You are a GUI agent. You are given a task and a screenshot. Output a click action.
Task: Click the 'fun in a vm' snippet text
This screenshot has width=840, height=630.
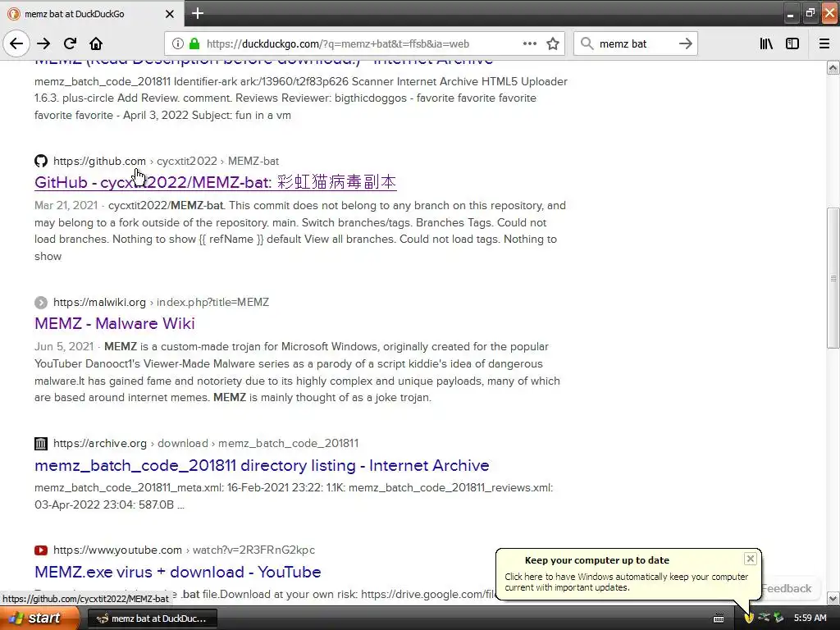(260, 115)
